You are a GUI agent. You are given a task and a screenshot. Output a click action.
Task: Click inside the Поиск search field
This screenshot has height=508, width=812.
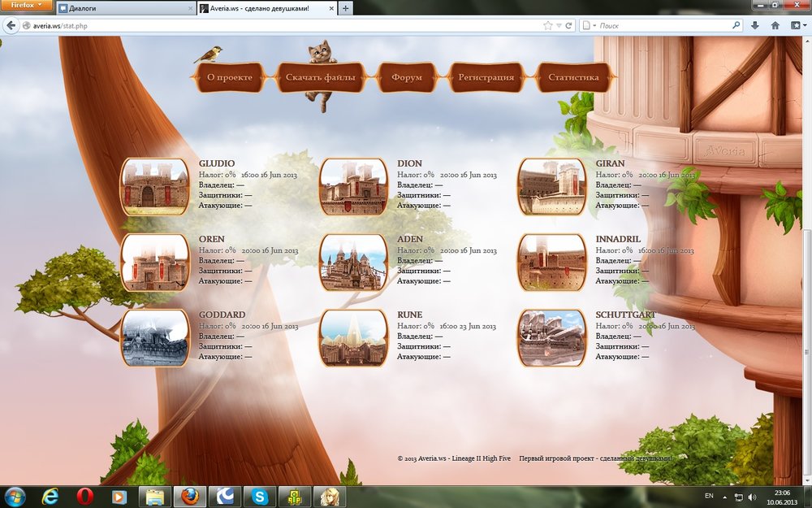click(662, 25)
